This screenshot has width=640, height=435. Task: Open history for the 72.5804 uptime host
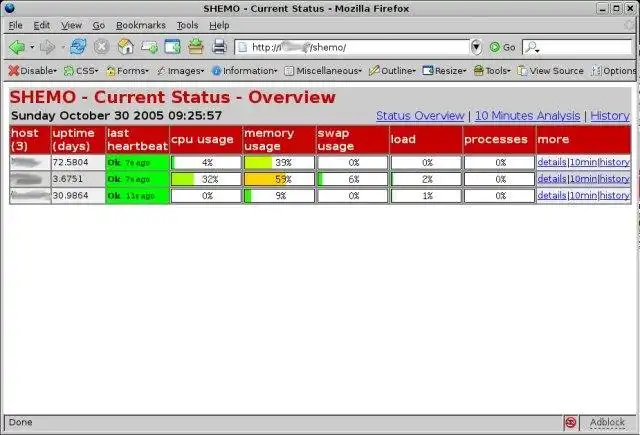click(x=614, y=162)
